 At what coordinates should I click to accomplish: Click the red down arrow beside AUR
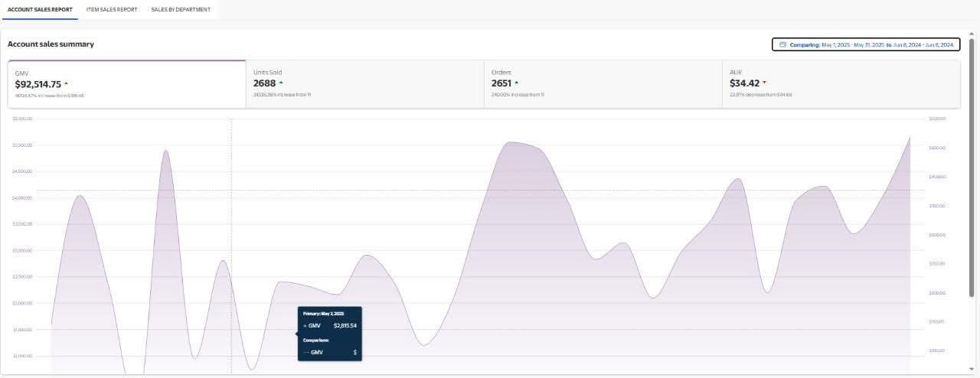click(764, 83)
